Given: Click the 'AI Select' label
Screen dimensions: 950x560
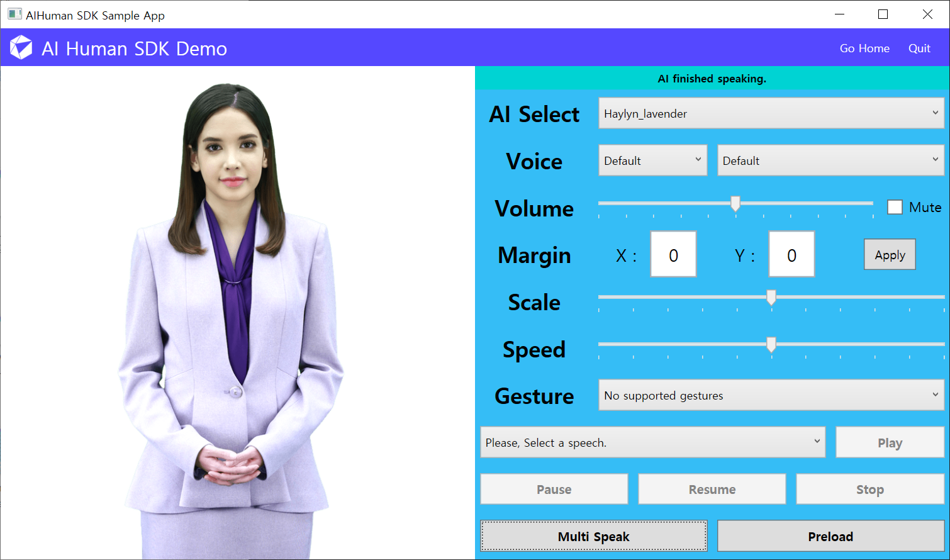Looking at the screenshot, I should 534,114.
